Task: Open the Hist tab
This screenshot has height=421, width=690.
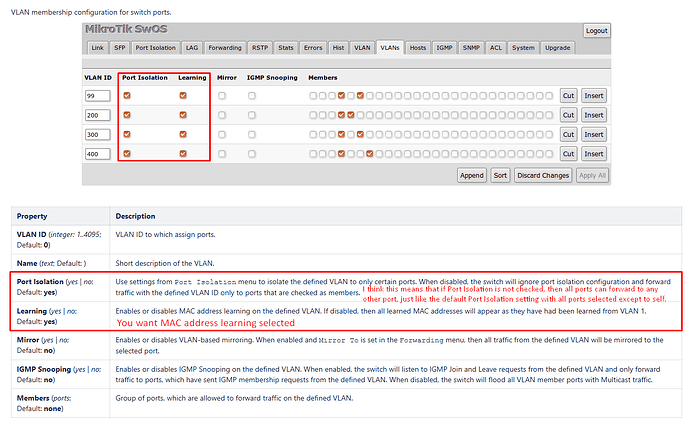Action: pos(338,48)
